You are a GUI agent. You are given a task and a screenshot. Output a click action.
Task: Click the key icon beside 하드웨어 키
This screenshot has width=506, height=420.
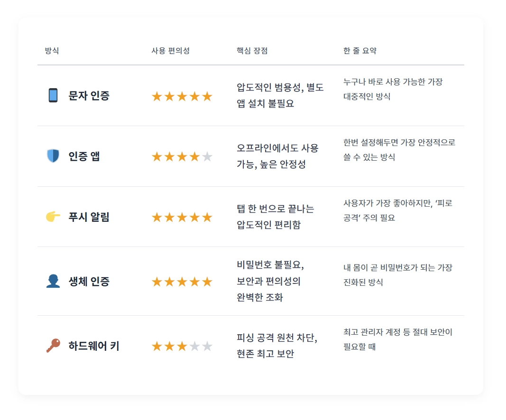(53, 346)
